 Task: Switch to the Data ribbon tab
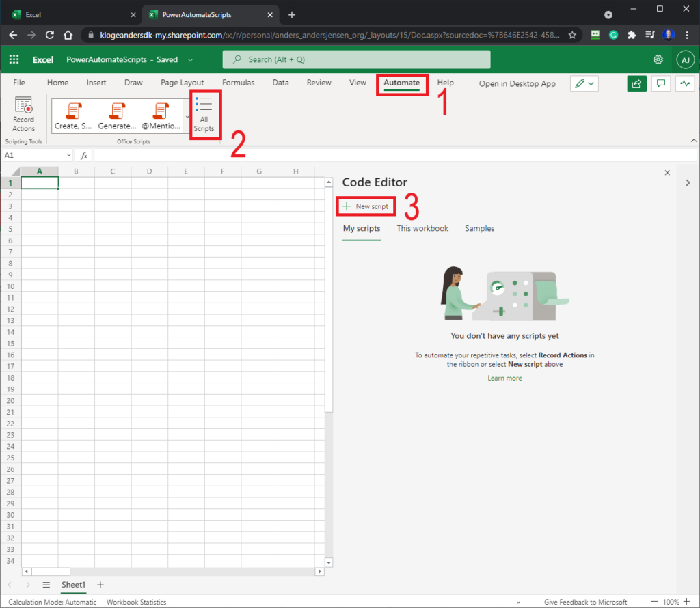coord(281,83)
